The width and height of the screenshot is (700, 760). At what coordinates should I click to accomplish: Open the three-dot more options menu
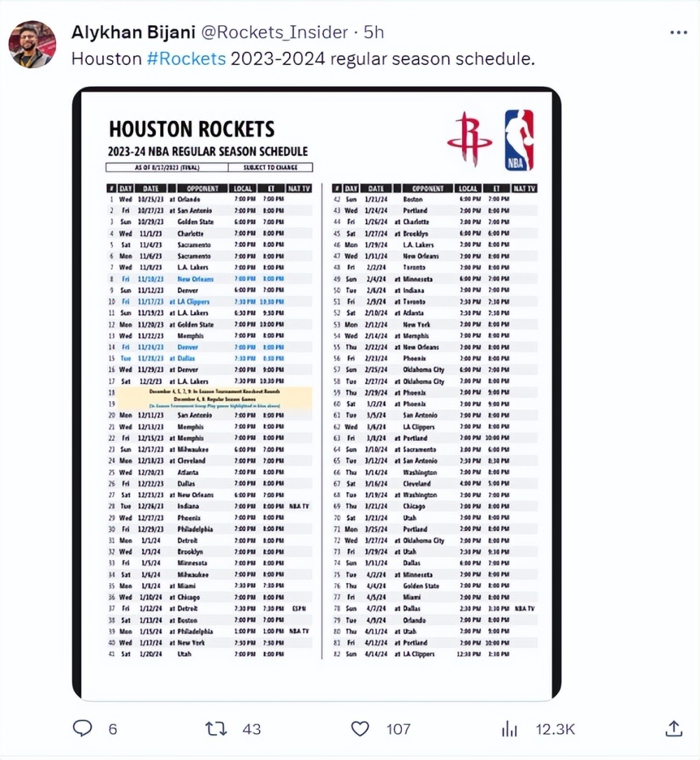[x=679, y=32]
